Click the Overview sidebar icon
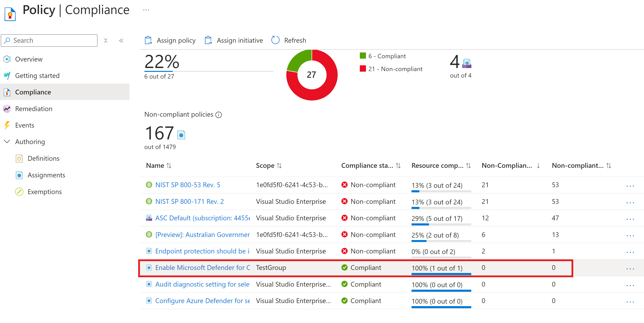Screen dimensions: 644x323 coord(7,59)
